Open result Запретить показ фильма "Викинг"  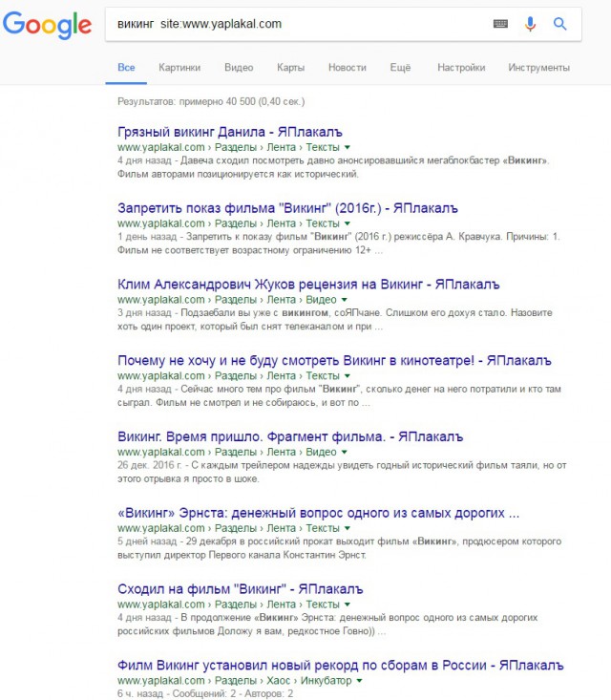point(287,208)
